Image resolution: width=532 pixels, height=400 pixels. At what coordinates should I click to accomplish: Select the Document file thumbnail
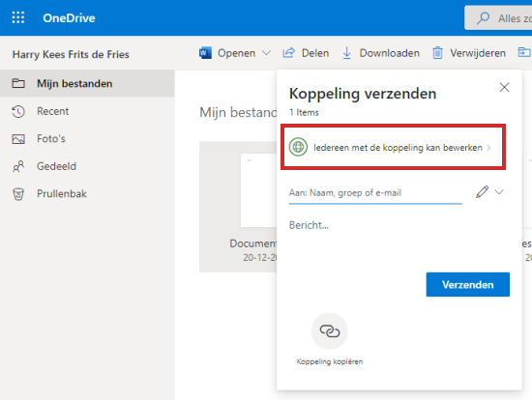point(258,190)
